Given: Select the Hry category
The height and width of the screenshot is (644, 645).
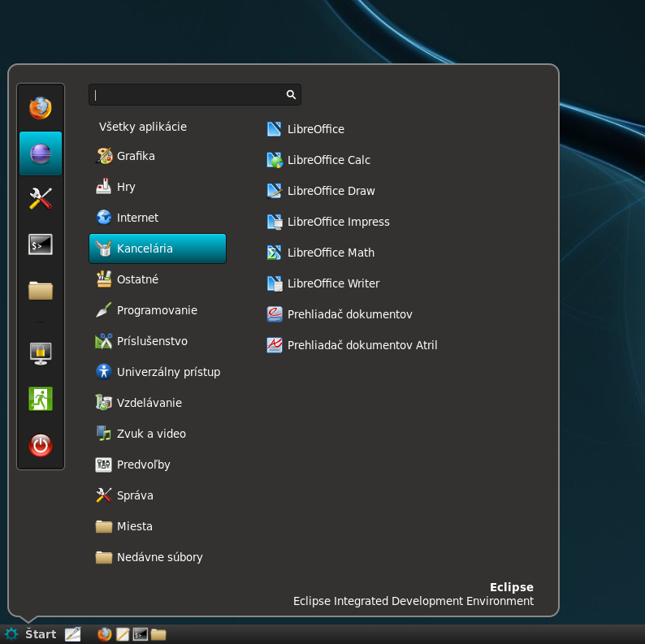Looking at the screenshot, I should tap(158, 187).
